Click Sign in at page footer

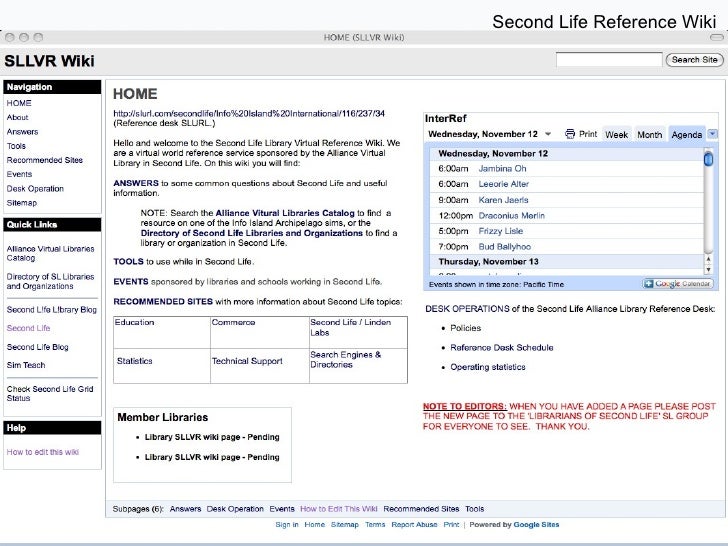click(x=287, y=525)
